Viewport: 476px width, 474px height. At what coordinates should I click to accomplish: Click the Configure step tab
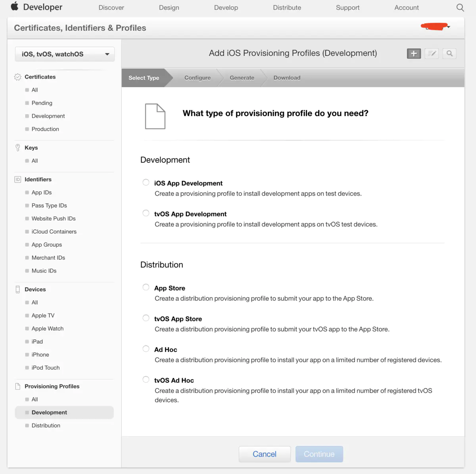198,78
